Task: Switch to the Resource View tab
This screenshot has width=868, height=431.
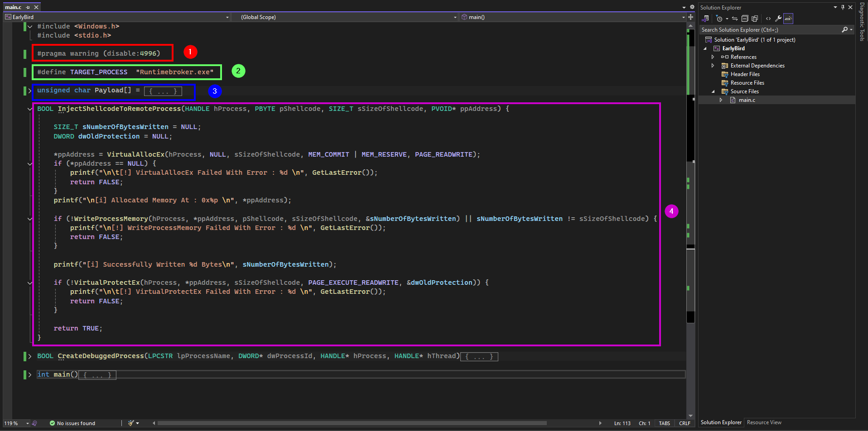Action: coord(764,422)
